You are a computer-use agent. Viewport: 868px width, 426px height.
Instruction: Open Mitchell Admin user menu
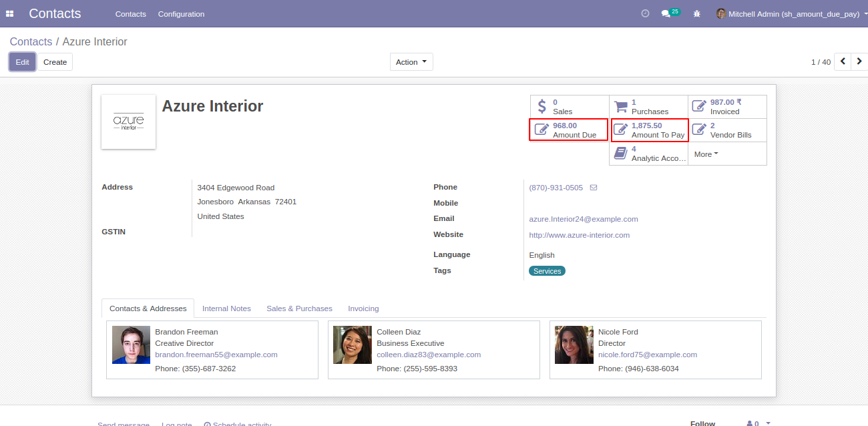pos(791,14)
